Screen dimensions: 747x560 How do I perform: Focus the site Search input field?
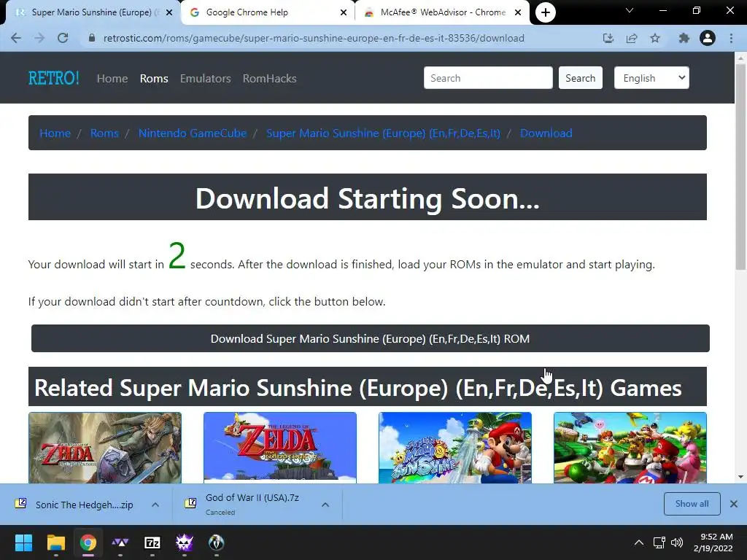point(488,77)
